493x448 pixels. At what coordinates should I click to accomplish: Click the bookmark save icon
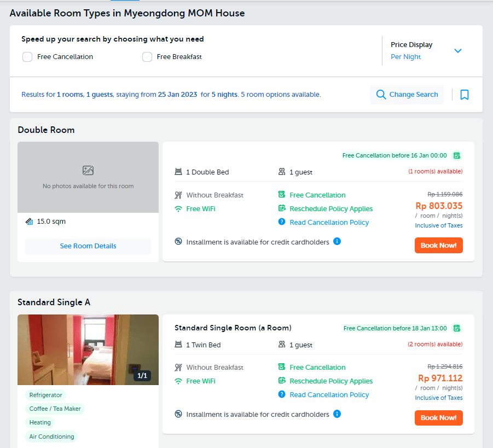tap(464, 95)
